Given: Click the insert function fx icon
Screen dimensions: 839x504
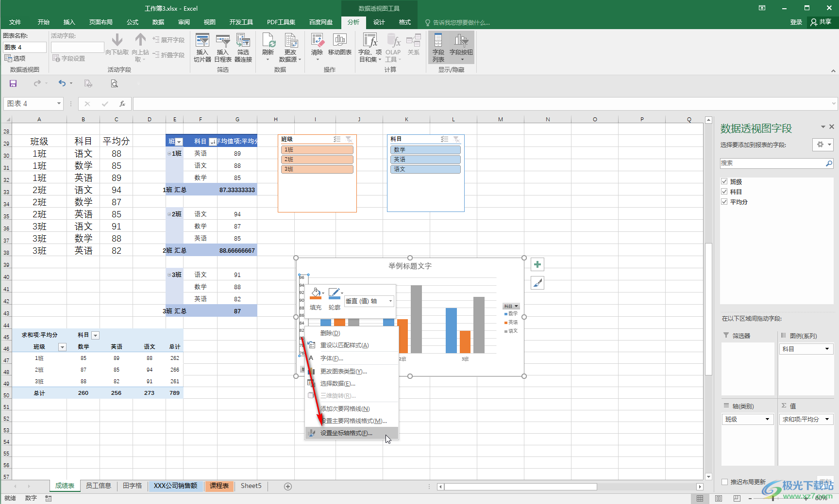Looking at the screenshot, I should coord(122,103).
